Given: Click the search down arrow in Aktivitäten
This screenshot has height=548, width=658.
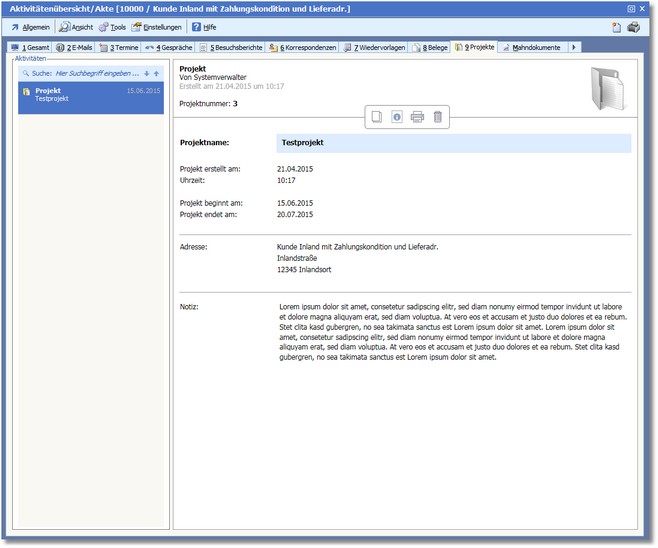Looking at the screenshot, I should (147, 73).
